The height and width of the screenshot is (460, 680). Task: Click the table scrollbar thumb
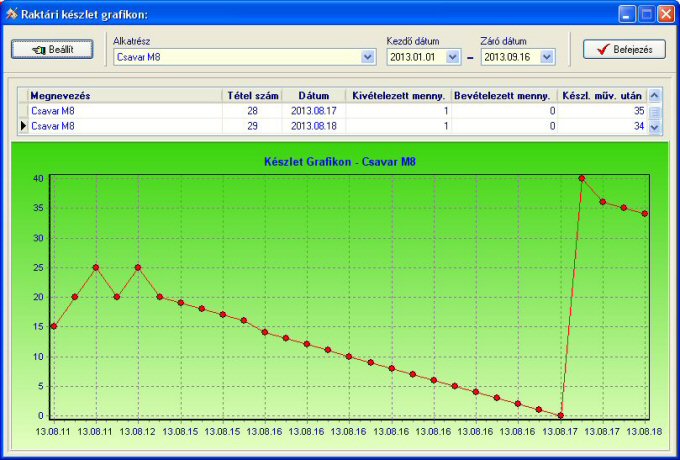654,111
